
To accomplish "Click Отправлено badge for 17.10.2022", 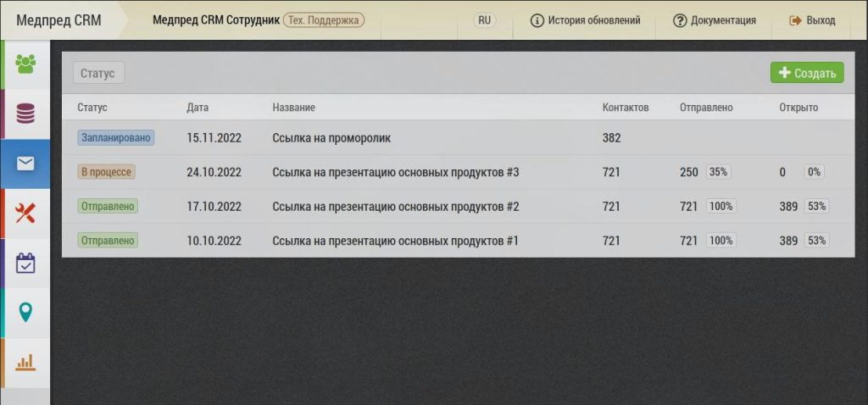I will point(108,207).
